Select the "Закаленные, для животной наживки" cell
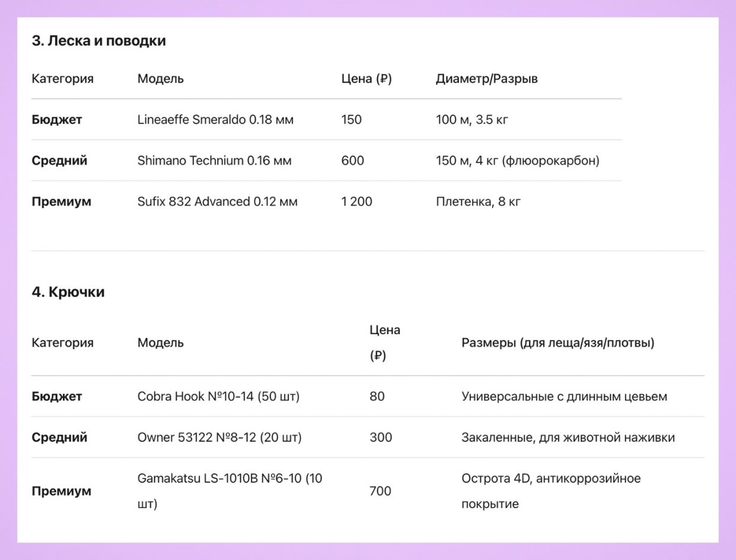Image resolution: width=736 pixels, height=560 pixels. click(x=568, y=438)
